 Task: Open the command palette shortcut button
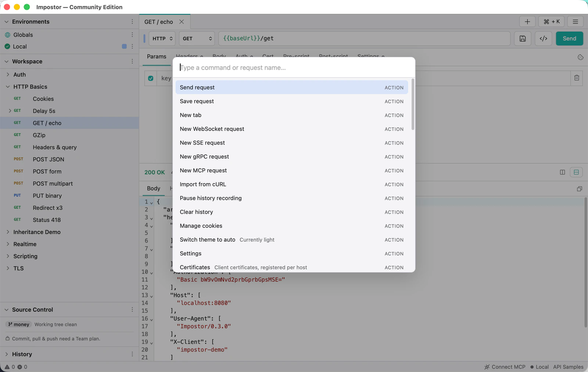click(552, 22)
